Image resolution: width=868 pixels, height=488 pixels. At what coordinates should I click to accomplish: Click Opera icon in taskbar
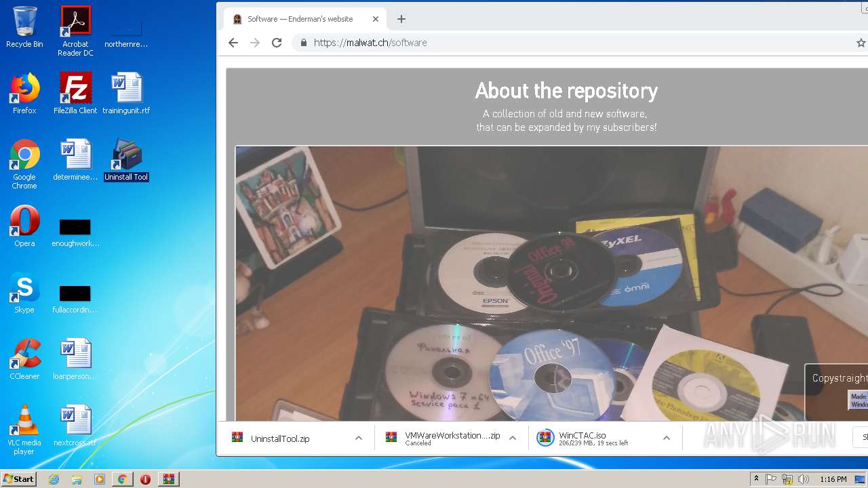click(145, 479)
